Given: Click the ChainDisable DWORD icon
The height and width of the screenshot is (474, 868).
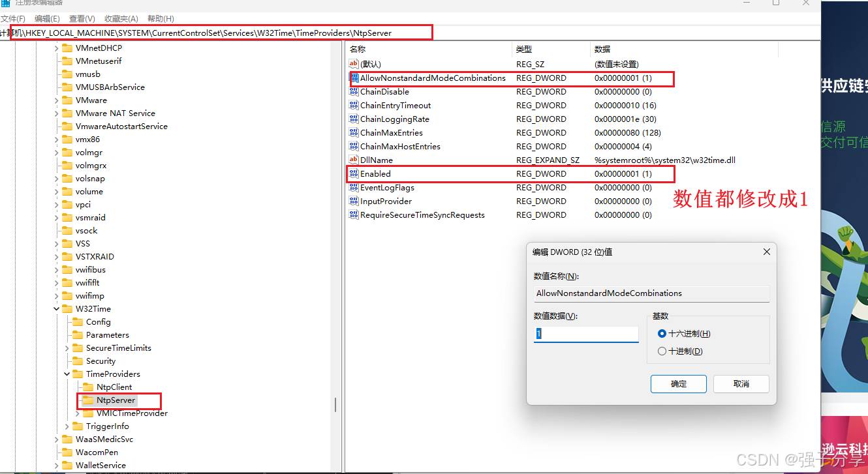Looking at the screenshot, I should [x=354, y=91].
